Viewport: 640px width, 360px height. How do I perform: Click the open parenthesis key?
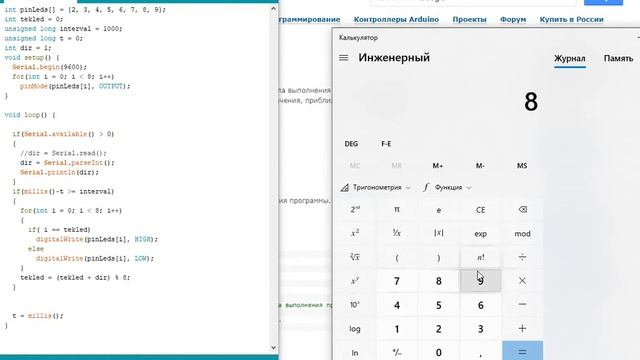click(397, 257)
